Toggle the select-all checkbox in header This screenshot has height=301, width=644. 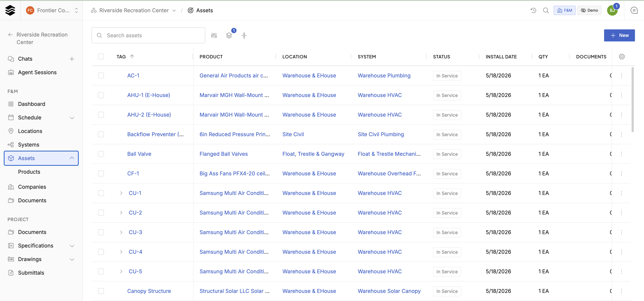point(101,57)
